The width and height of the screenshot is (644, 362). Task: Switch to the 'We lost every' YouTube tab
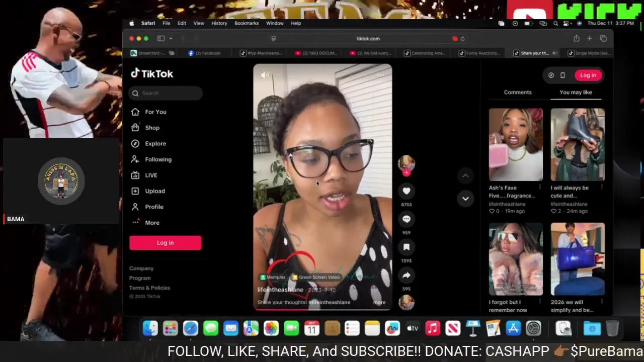coord(370,53)
